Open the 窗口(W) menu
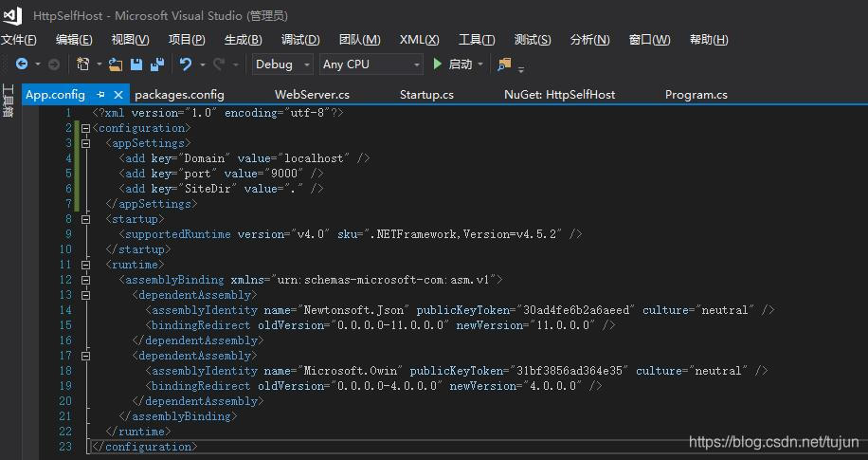 650,40
